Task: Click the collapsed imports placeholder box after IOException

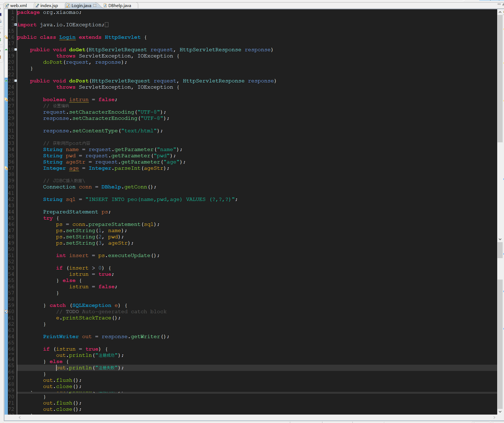Action: (107, 25)
